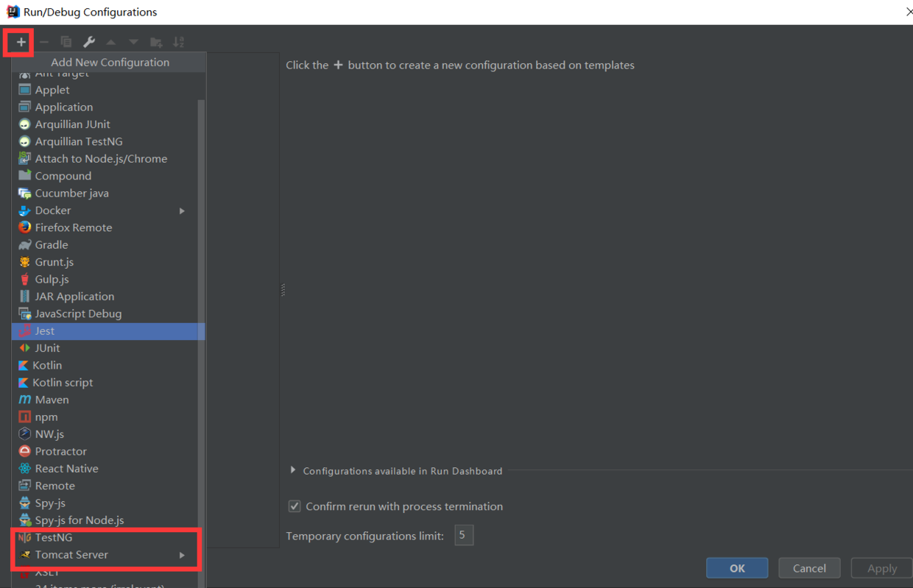Image resolution: width=913 pixels, height=588 pixels.
Task: Click the NW.js icon
Action: point(24,434)
